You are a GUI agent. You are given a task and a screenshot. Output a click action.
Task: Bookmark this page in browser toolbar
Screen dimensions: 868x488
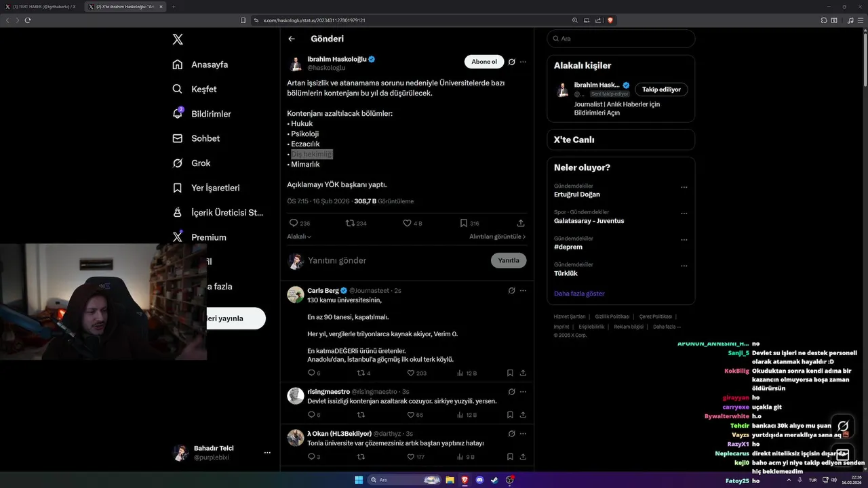point(243,20)
